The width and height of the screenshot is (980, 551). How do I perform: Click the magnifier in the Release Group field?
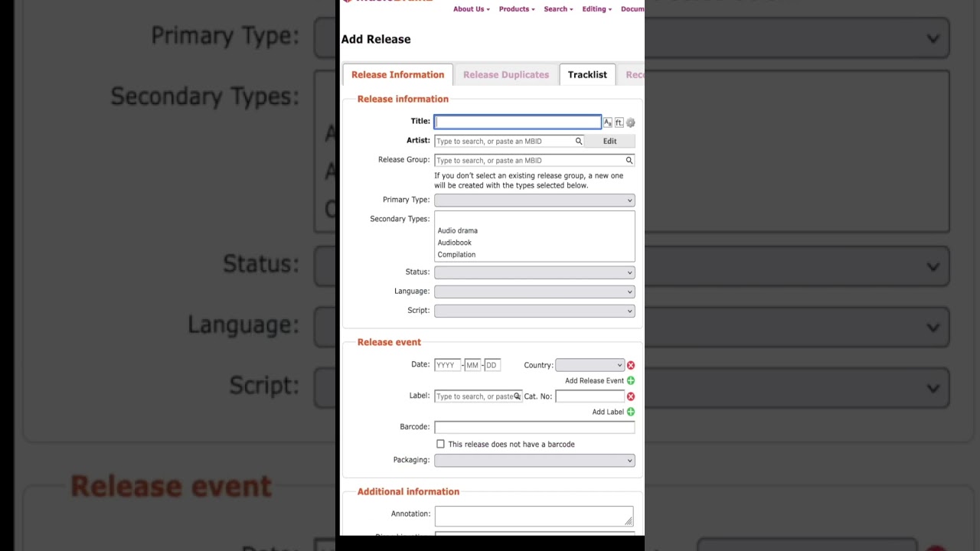tap(629, 161)
